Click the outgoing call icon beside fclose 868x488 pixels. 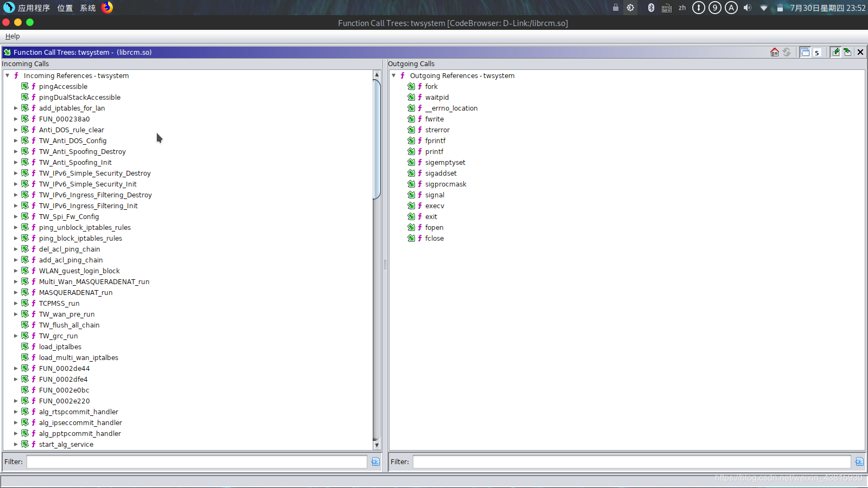pos(411,238)
